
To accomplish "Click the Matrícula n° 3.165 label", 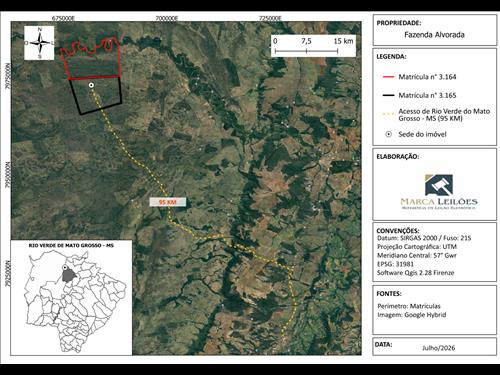I will 427,95.
